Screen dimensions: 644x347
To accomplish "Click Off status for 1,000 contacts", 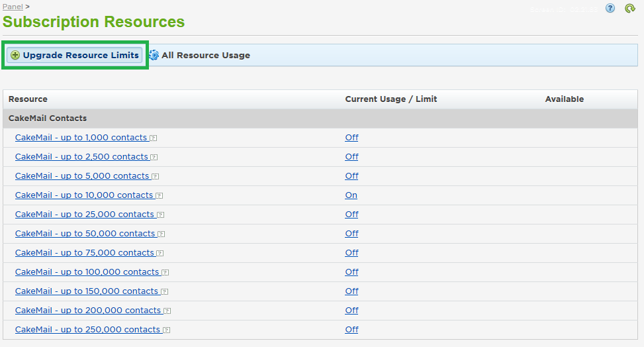I will pyautogui.click(x=351, y=137).
